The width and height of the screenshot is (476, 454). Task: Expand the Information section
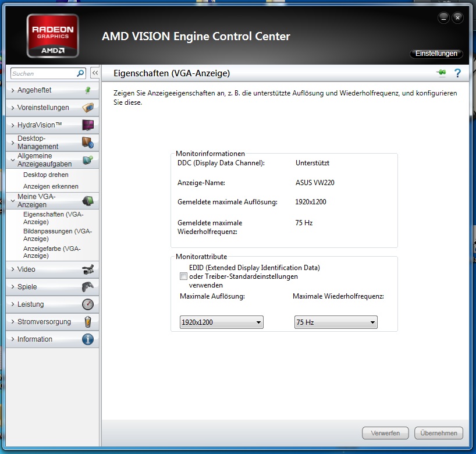coord(52,339)
